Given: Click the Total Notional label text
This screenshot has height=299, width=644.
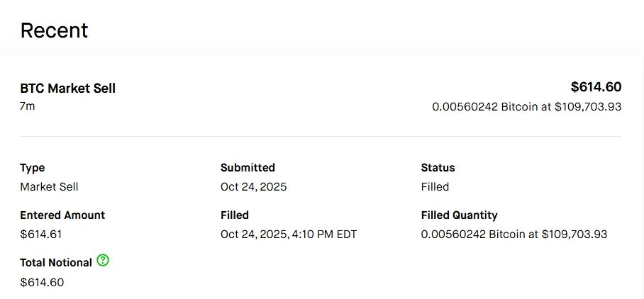Looking at the screenshot, I should click(x=56, y=263).
